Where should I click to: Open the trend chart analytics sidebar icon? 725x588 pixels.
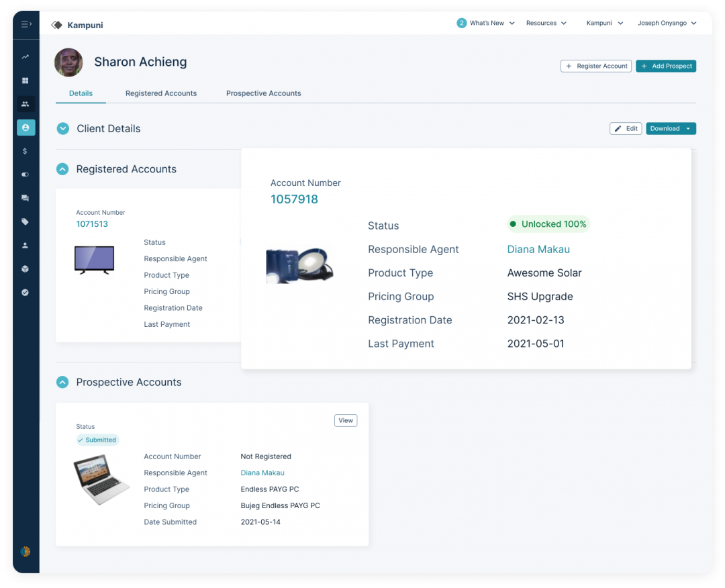click(x=26, y=57)
